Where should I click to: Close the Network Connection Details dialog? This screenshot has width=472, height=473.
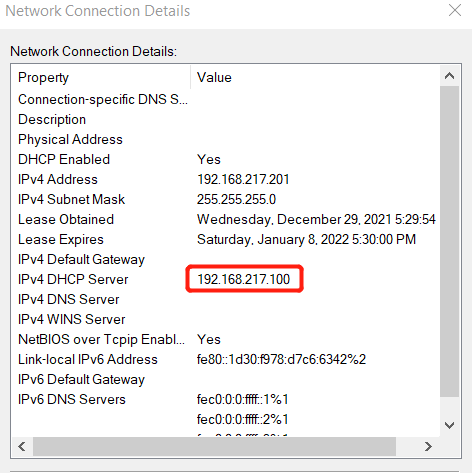coord(455,10)
